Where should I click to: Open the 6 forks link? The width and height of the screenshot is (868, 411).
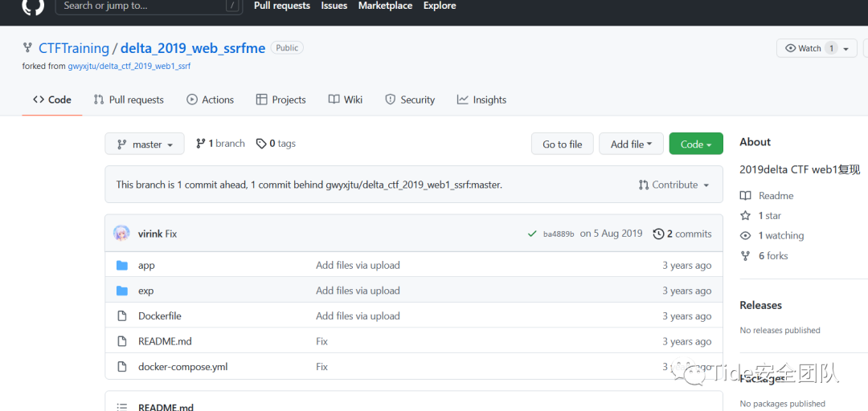[764, 255]
